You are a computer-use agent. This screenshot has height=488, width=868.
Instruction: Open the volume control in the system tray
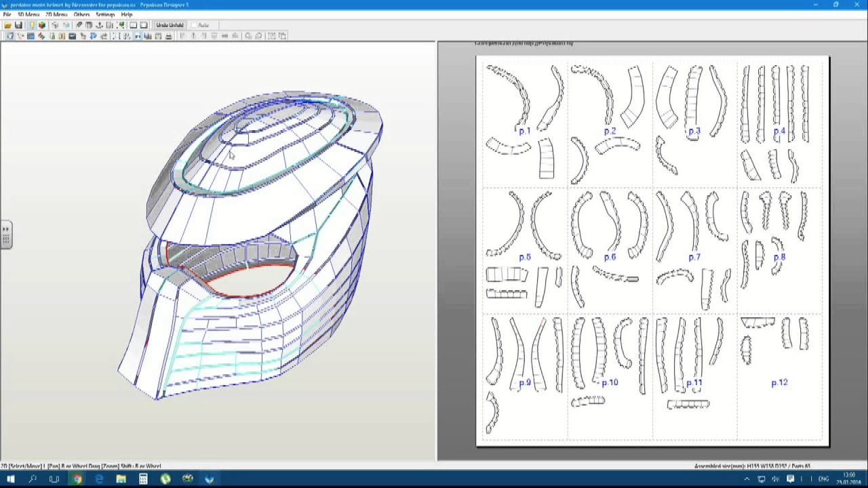pos(776,479)
